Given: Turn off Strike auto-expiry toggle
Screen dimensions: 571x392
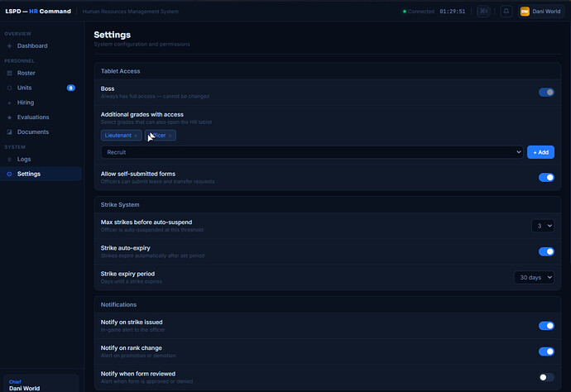Looking at the screenshot, I should pyautogui.click(x=546, y=251).
